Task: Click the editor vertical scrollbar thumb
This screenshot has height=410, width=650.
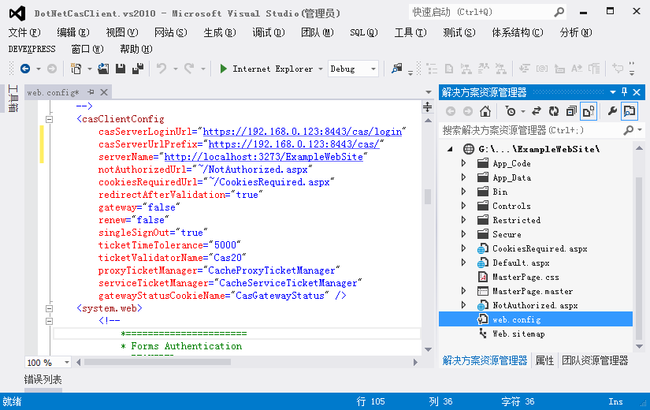Action: point(427,197)
